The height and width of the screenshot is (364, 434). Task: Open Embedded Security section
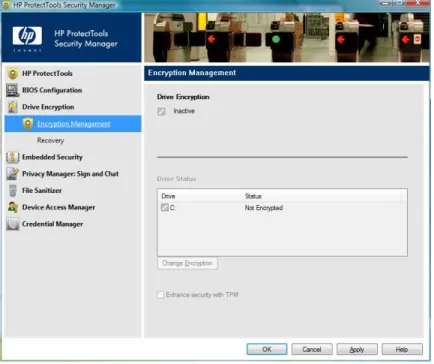tap(52, 157)
